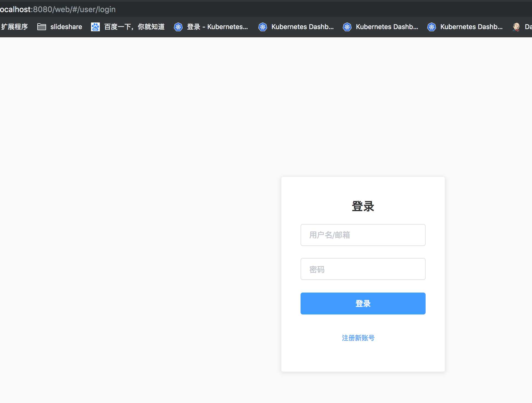Open the 百度一下,你就知道 bookmark

[134, 27]
